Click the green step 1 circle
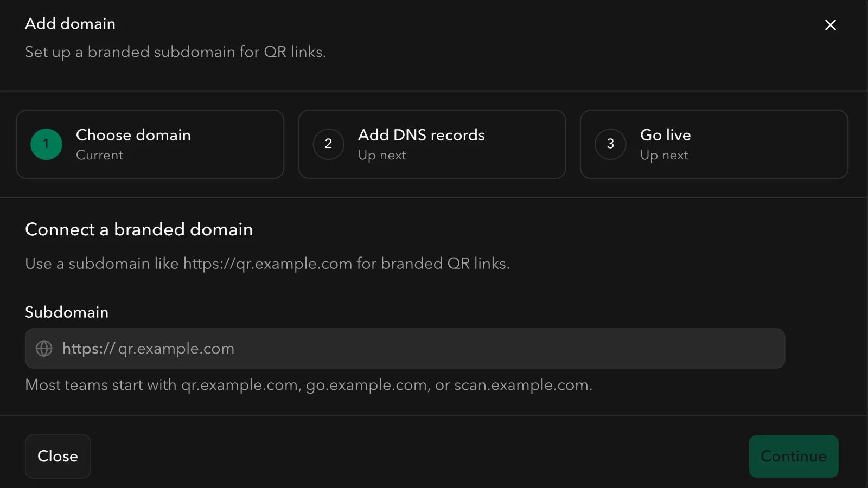The width and height of the screenshot is (868, 488). click(x=46, y=144)
